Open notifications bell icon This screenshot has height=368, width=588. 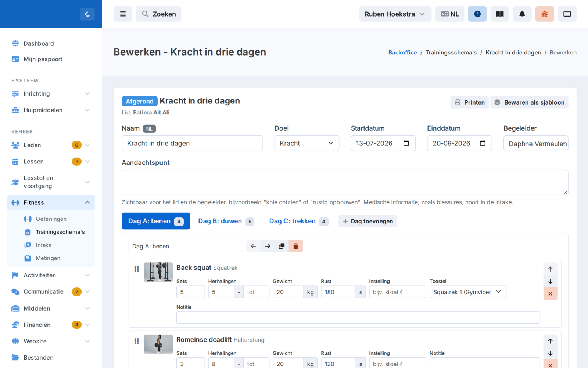click(522, 14)
